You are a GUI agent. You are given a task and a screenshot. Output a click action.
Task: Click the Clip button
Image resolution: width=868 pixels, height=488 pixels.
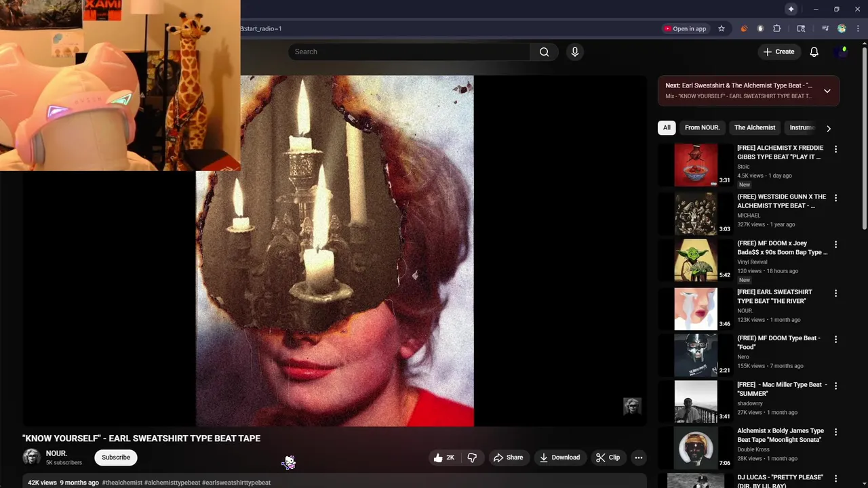click(x=608, y=457)
